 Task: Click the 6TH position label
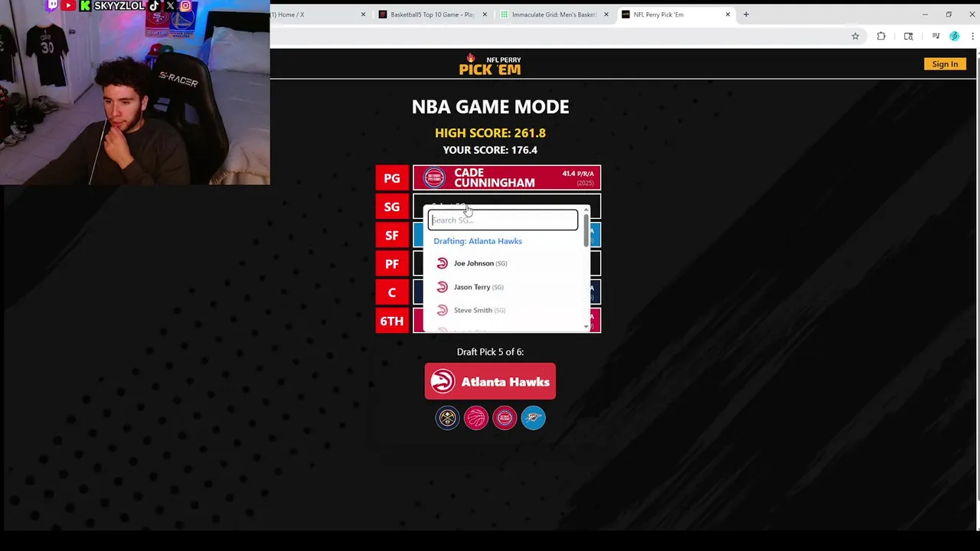coord(392,321)
